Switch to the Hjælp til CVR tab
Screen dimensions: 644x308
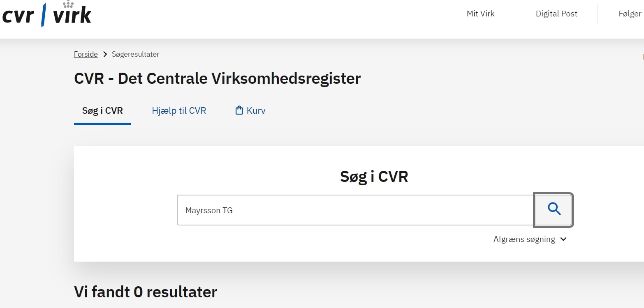[x=179, y=111]
